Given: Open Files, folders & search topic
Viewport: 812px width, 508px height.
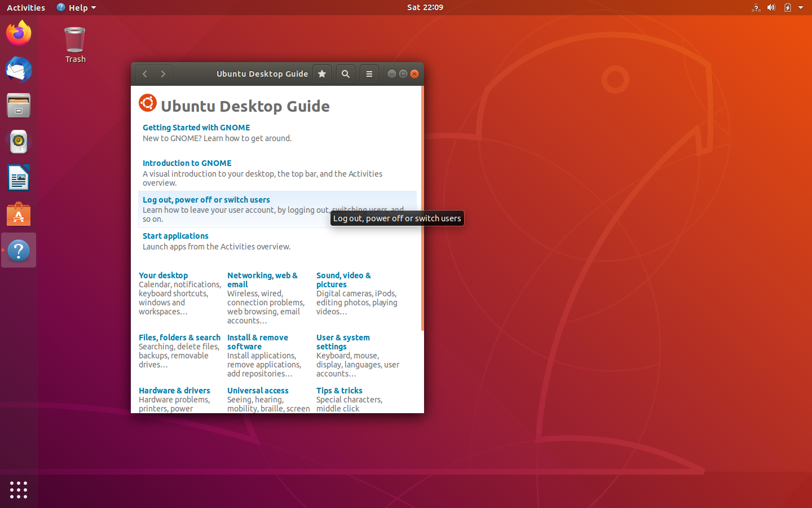Looking at the screenshot, I should click(x=179, y=338).
